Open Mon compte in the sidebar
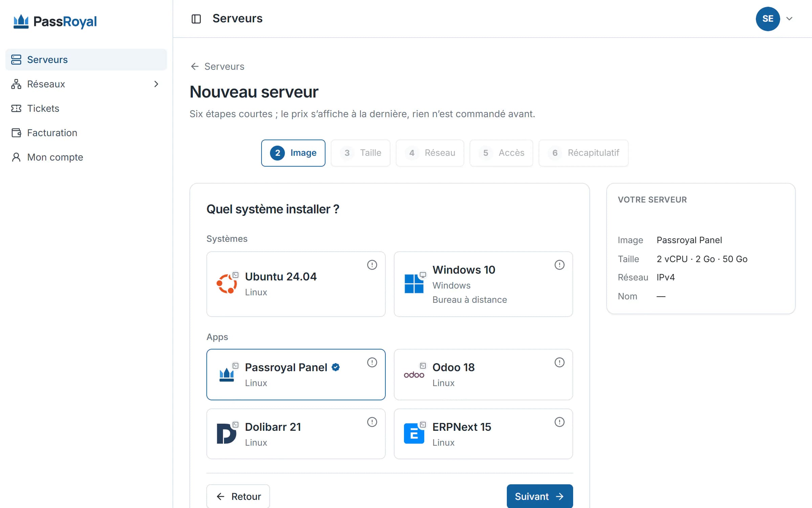812x508 pixels. tap(86, 157)
